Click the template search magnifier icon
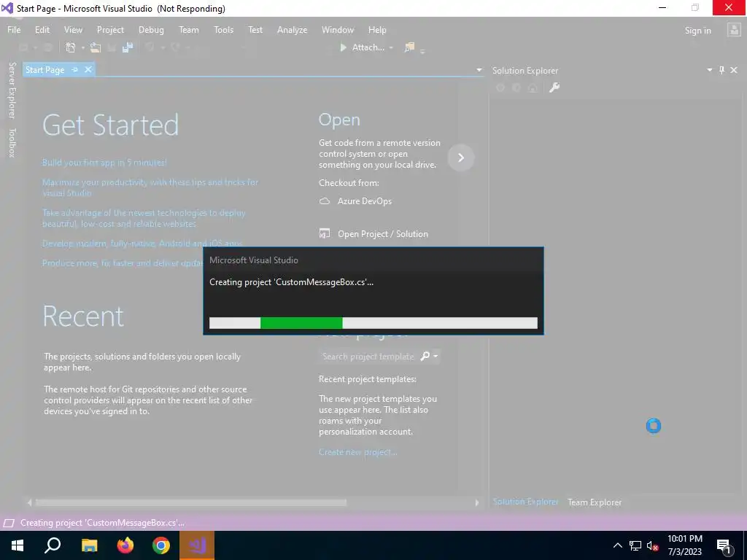 pyautogui.click(x=425, y=356)
